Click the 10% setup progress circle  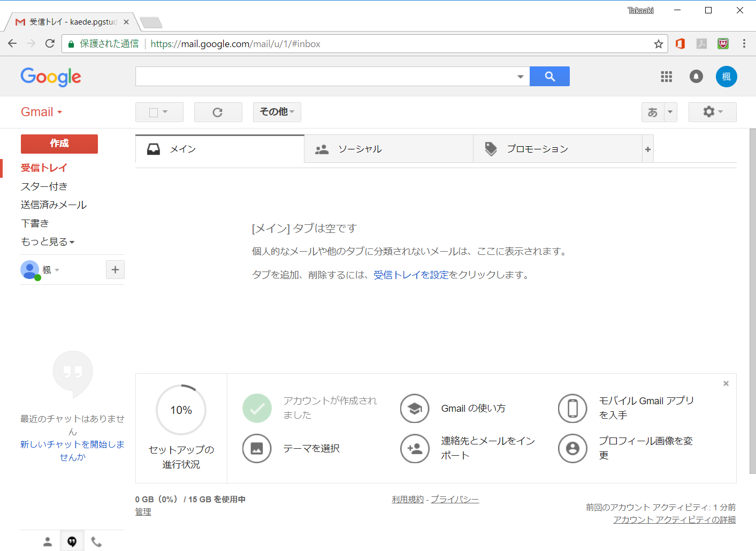tap(181, 410)
